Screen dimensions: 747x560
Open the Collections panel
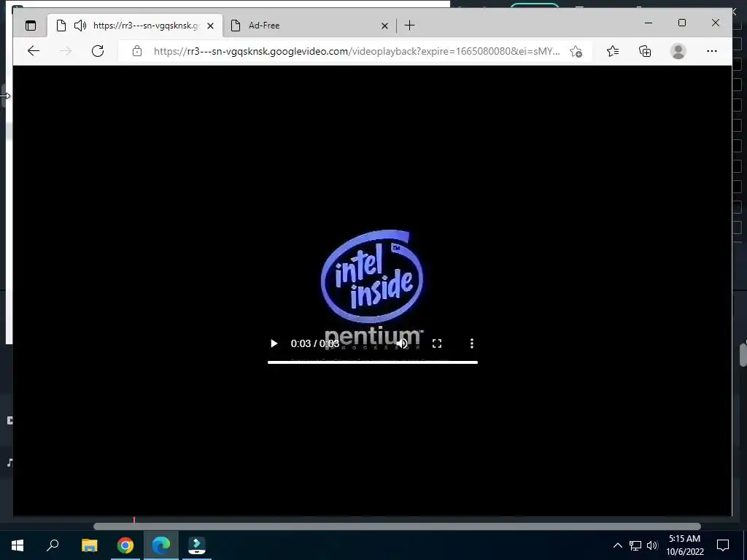coord(645,51)
